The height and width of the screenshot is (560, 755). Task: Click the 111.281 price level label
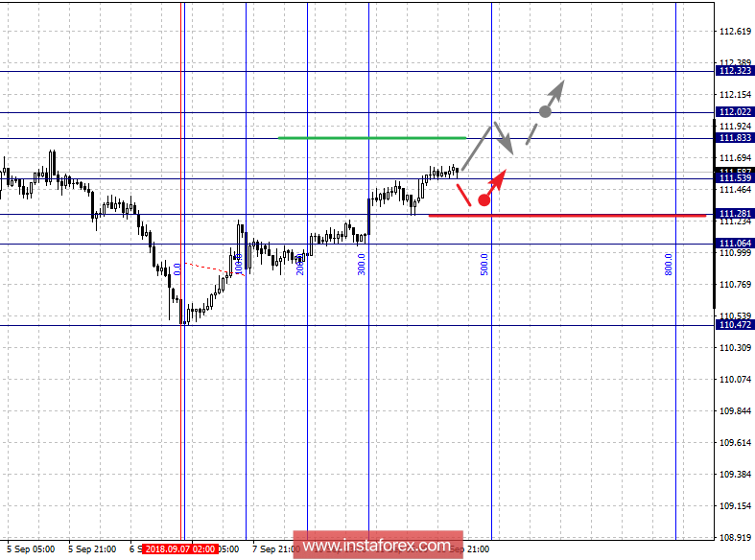[x=735, y=214]
